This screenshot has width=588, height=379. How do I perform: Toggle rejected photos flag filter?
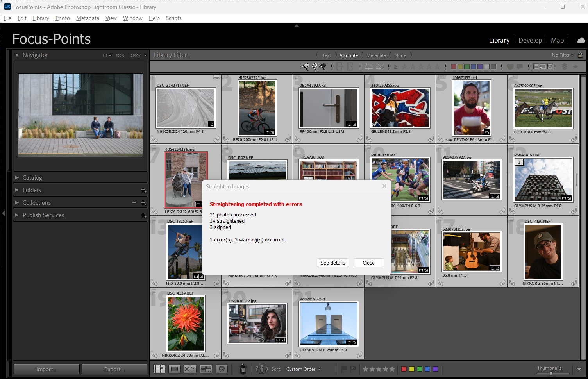[323, 66]
